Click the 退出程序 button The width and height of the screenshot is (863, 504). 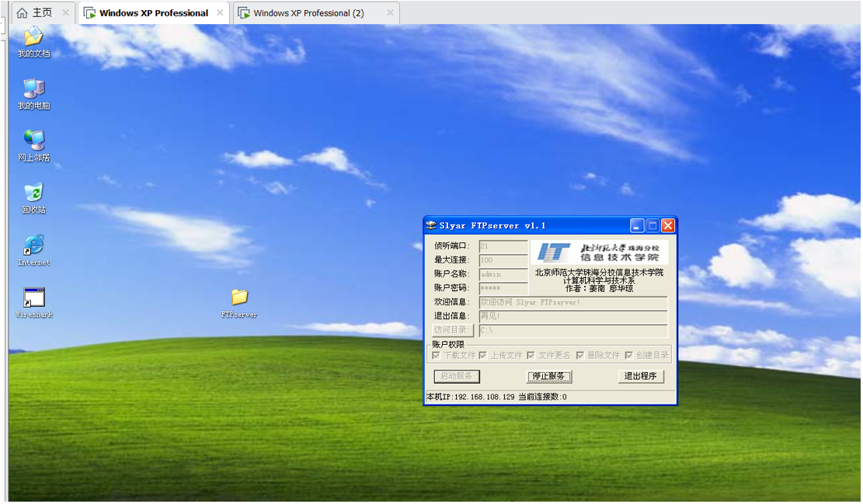tap(641, 377)
